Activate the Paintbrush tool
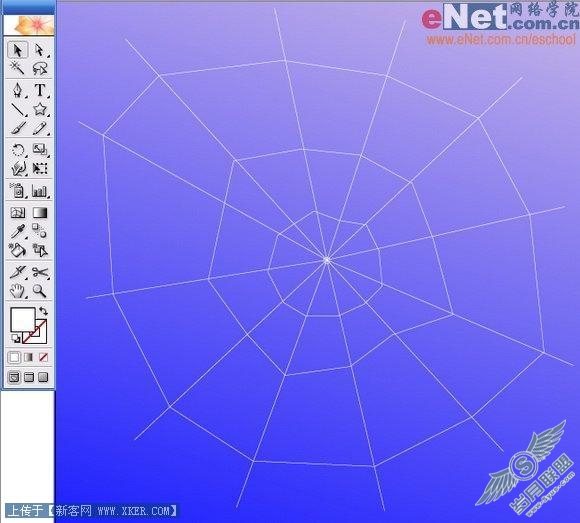Viewport: 580px width, 523px height. pyautogui.click(x=17, y=128)
